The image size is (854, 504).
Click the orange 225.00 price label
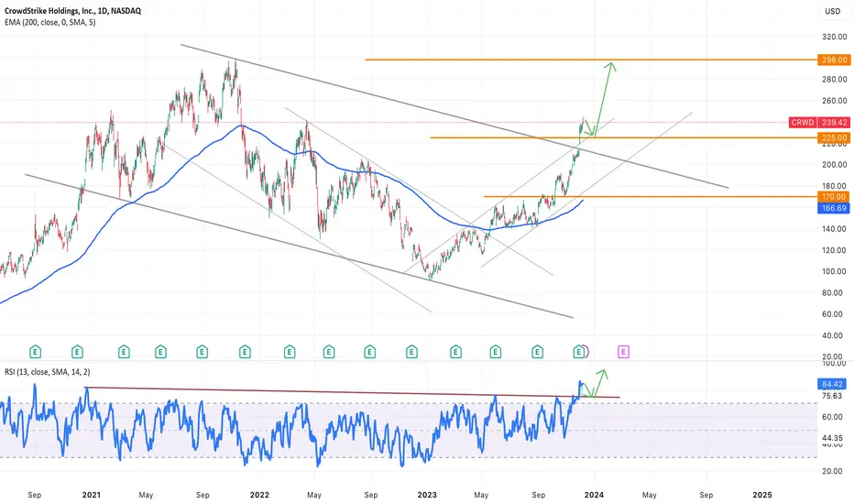coord(833,137)
